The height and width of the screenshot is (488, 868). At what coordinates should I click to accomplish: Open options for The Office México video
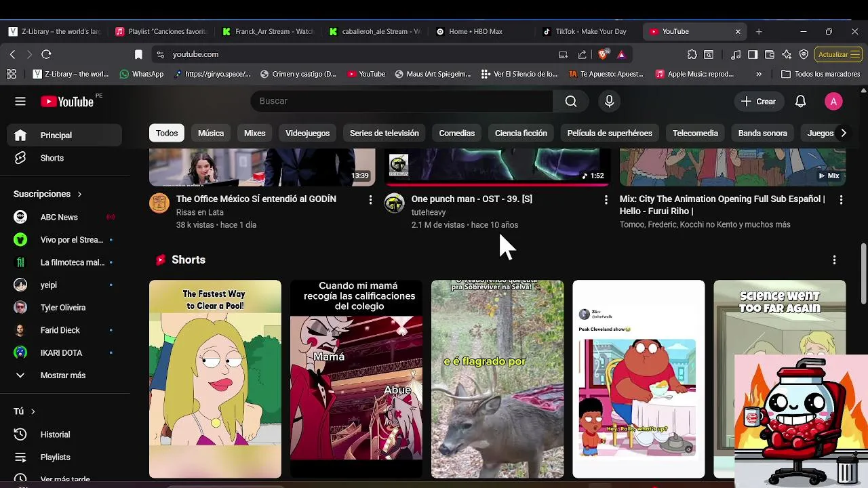pyautogui.click(x=370, y=199)
